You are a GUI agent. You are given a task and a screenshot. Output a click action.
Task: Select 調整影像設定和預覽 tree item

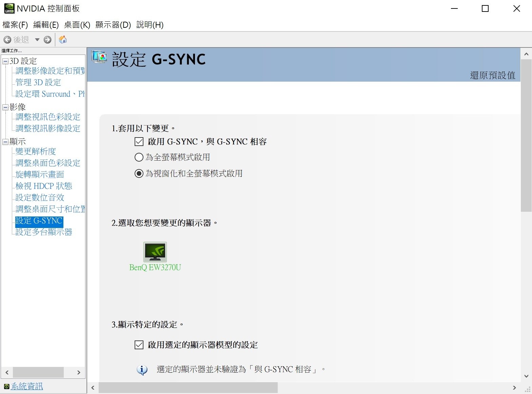tap(50, 71)
